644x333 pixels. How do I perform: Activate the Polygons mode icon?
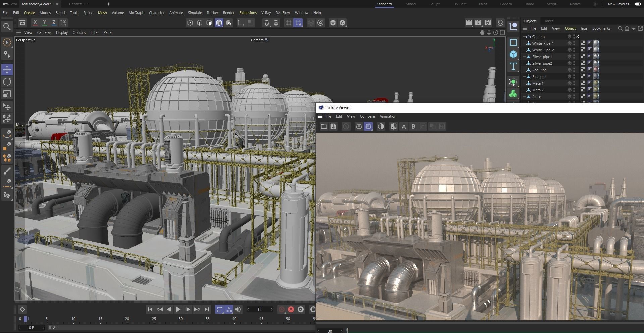(209, 23)
